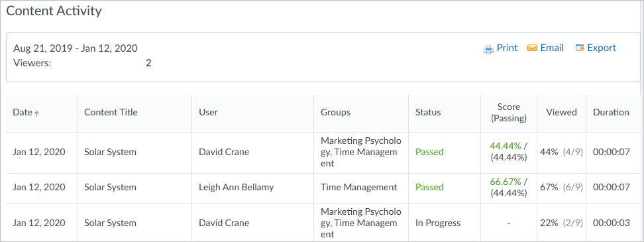
Task: Open the Email link text
Action: 552,48
